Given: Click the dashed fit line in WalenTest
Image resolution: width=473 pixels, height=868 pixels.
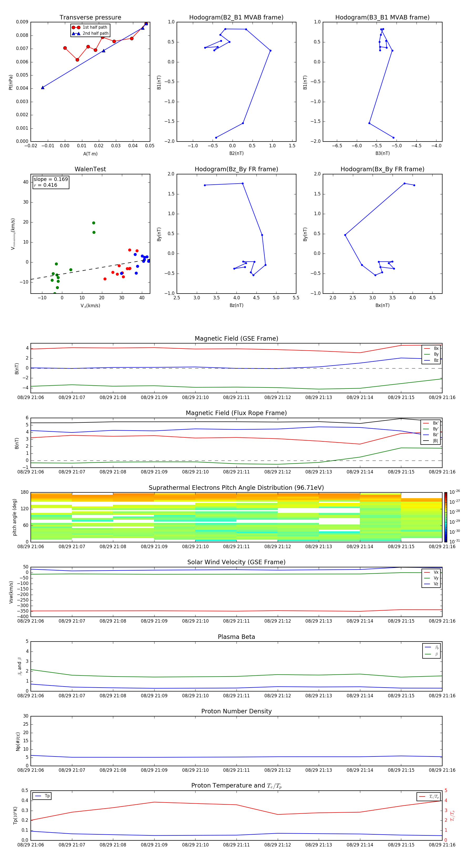Looking at the screenshot, I should 90,269.
